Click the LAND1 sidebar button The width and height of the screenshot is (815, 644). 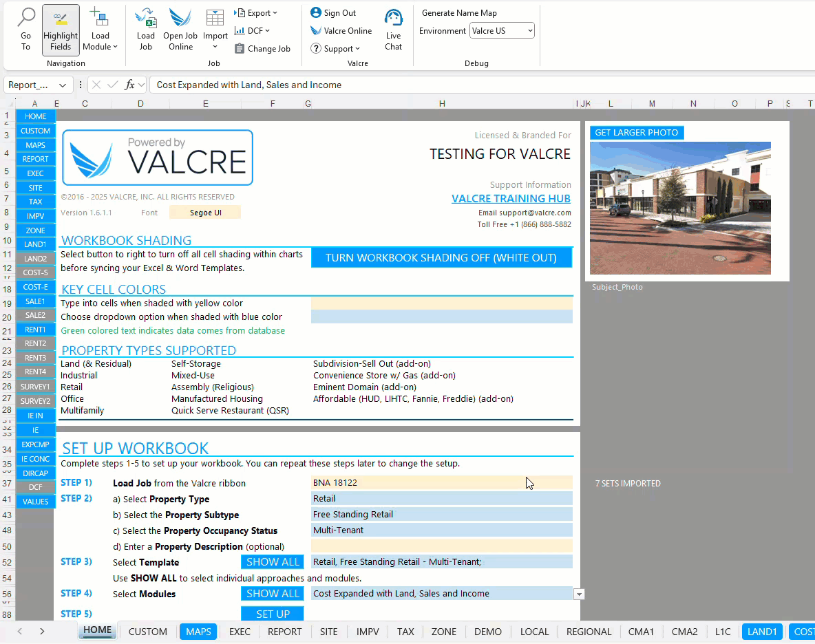point(35,244)
